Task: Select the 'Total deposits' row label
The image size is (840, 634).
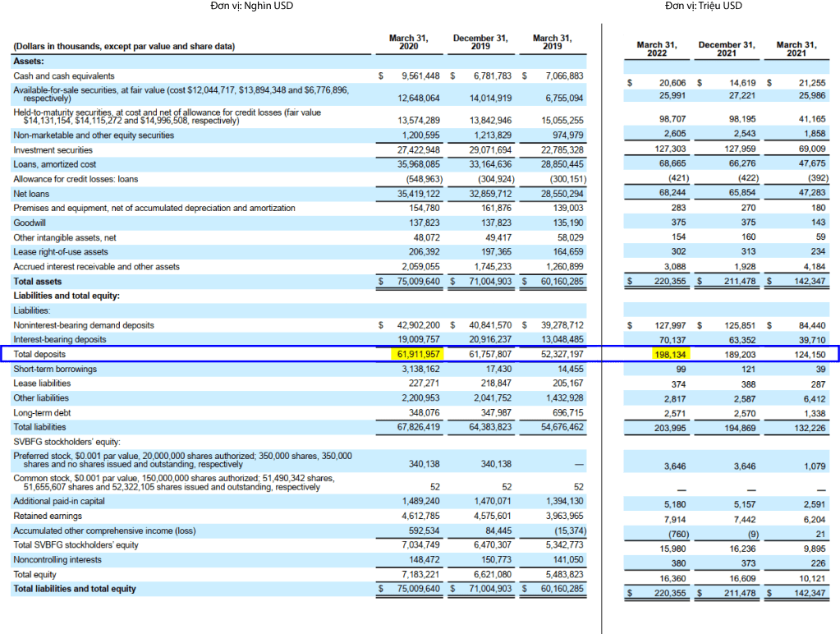Action: [x=39, y=354]
